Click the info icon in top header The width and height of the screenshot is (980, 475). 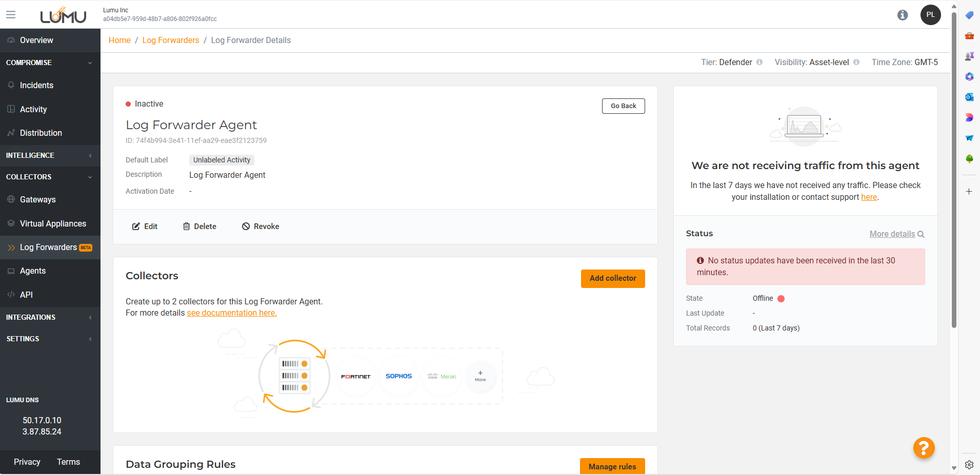pyautogui.click(x=903, y=15)
